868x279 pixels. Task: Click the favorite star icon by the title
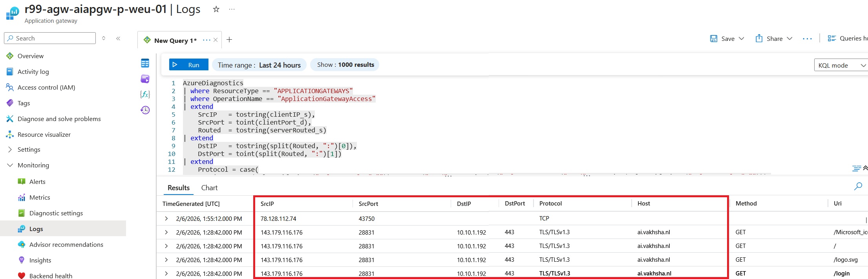click(x=216, y=9)
